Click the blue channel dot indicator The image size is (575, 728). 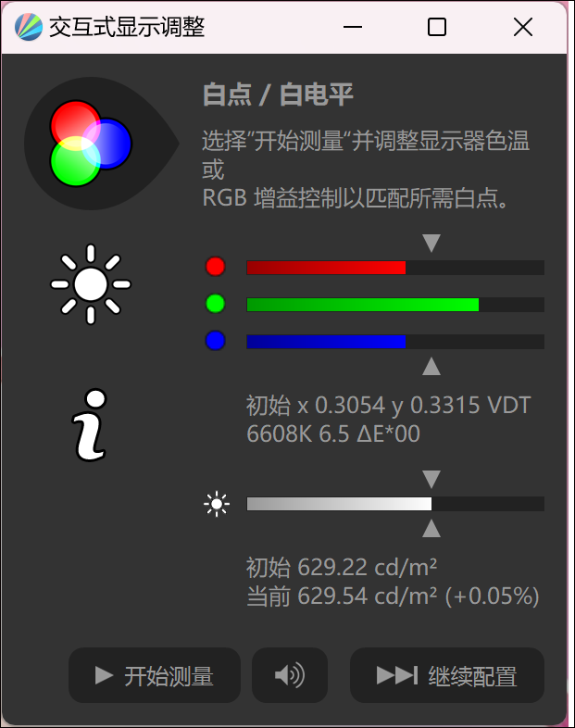tap(216, 340)
